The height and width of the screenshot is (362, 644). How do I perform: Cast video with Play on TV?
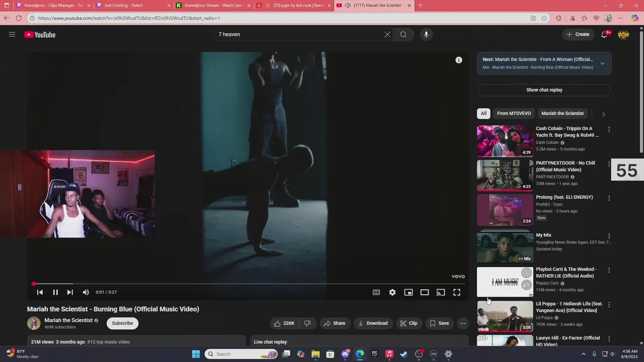click(441, 292)
